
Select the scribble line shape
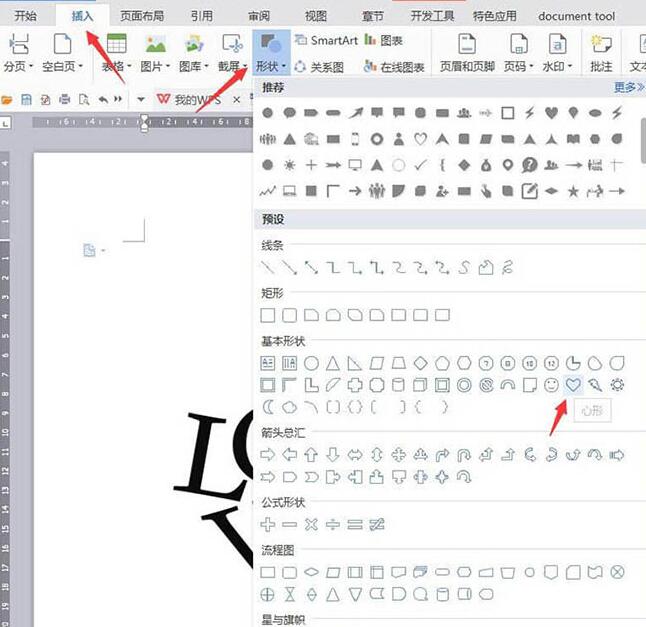pyautogui.click(x=508, y=267)
